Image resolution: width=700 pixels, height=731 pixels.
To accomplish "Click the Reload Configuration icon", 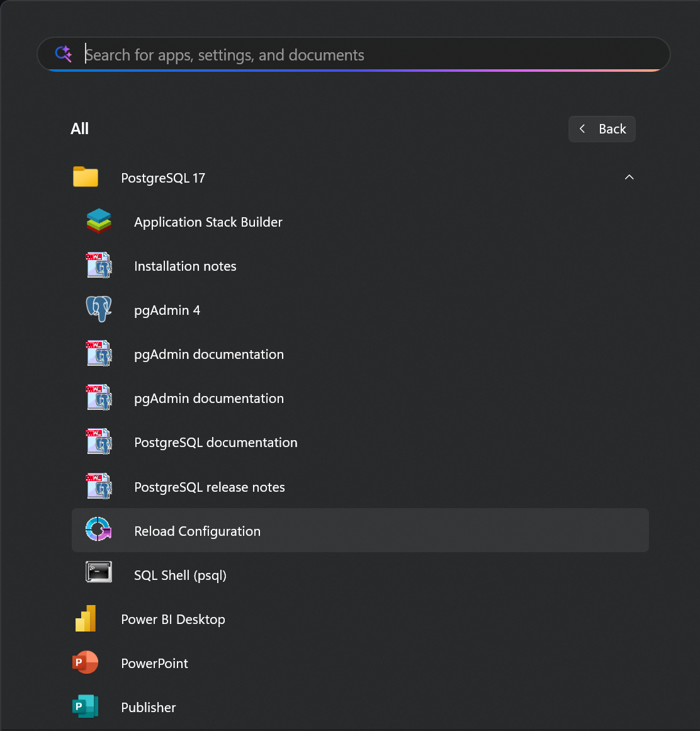I will [99, 530].
